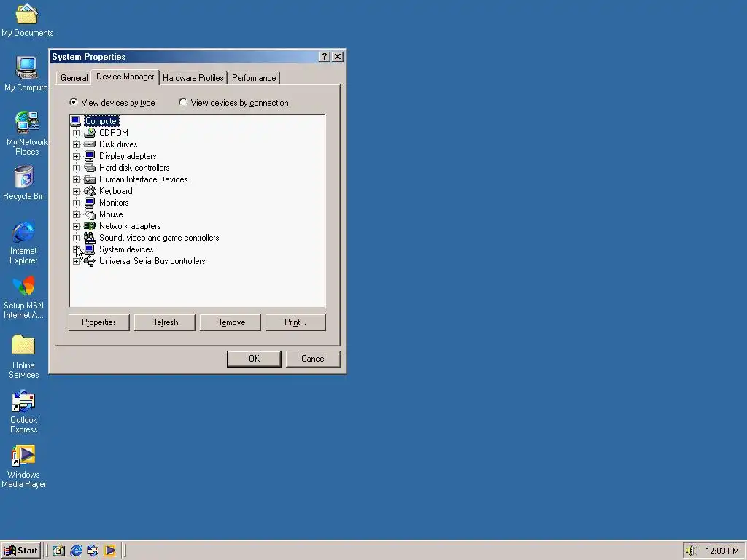Dismiss dialog with Cancel button

point(313,359)
